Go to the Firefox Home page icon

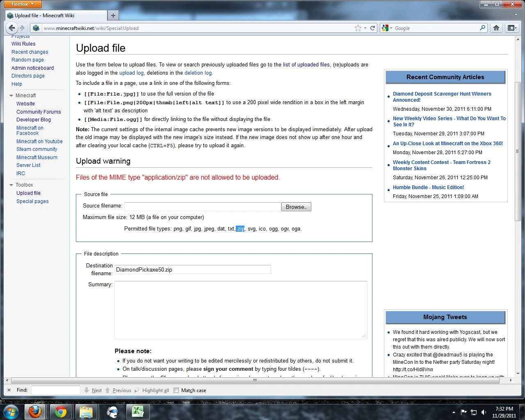(x=496, y=28)
